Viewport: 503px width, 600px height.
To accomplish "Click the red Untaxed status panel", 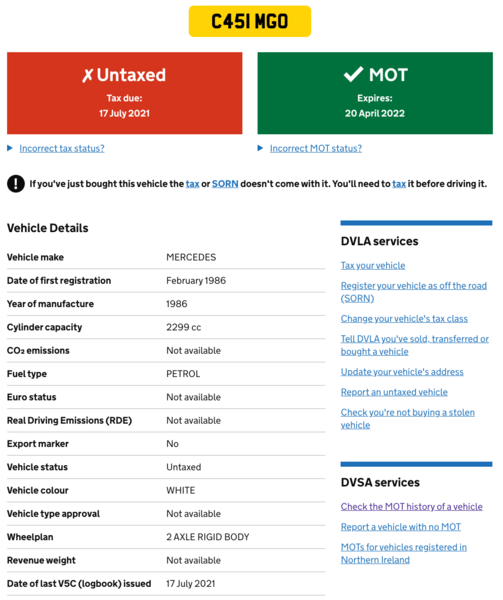I will [x=125, y=93].
